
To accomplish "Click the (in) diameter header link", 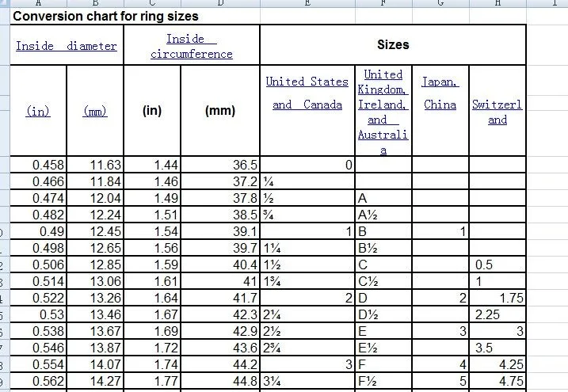I will coord(38,111).
